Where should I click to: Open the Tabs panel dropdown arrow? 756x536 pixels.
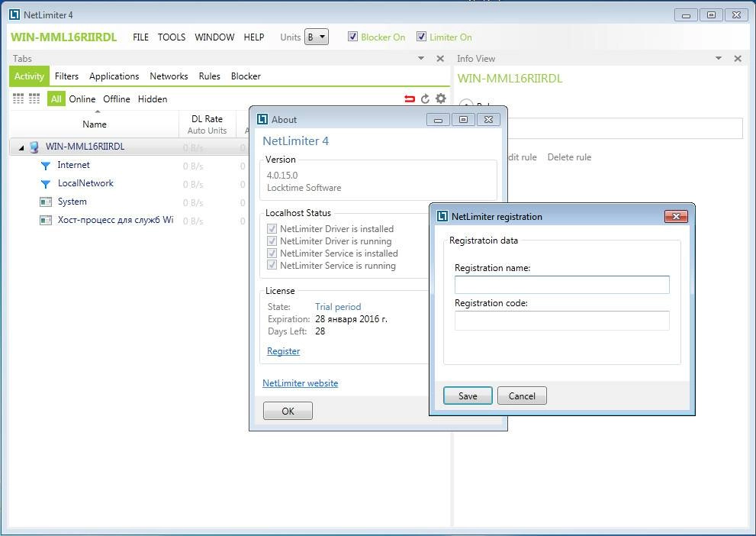(x=421, y=58)
